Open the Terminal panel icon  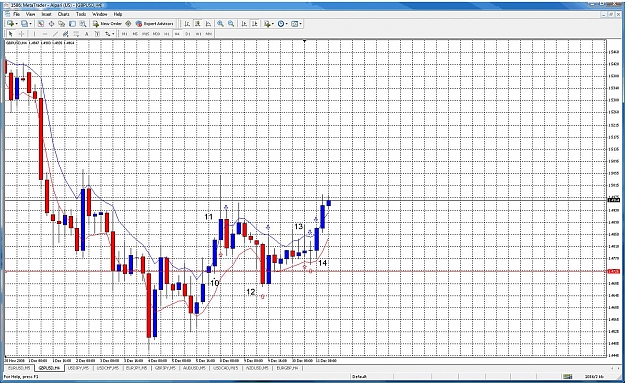(73, 24)
